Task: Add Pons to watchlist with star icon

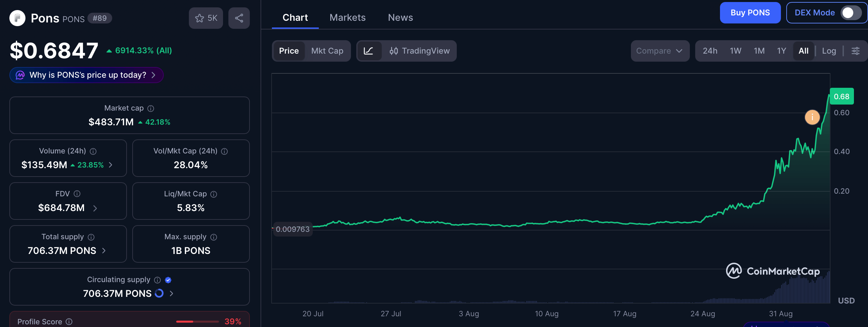Action: tap(206, 18)
